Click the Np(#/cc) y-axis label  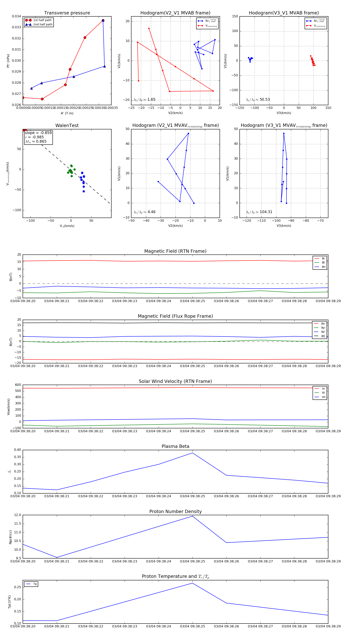pos(10,537)
